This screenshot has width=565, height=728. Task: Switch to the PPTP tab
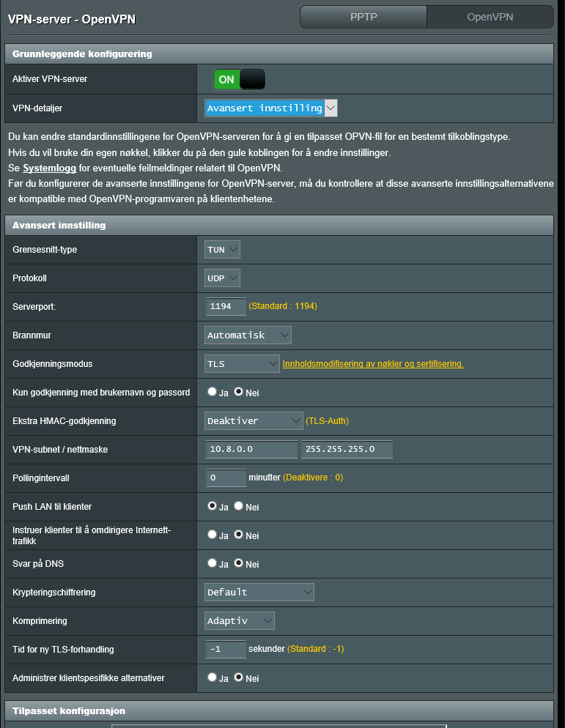click(x=363, y=17)
